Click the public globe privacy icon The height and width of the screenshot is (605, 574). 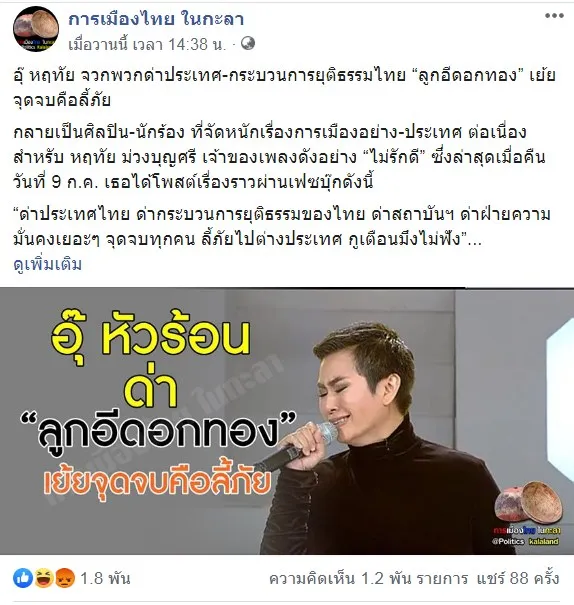pos(248,43)
